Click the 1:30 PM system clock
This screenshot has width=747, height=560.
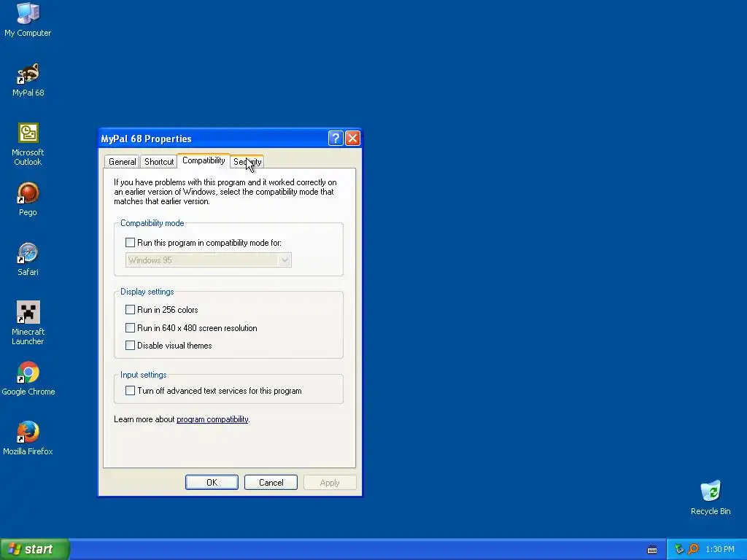tap(720, 549)
